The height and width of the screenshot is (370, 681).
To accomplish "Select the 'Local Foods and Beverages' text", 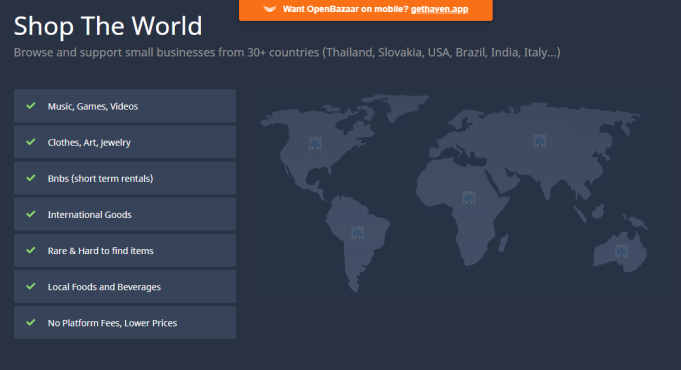I will coord(104,287).
